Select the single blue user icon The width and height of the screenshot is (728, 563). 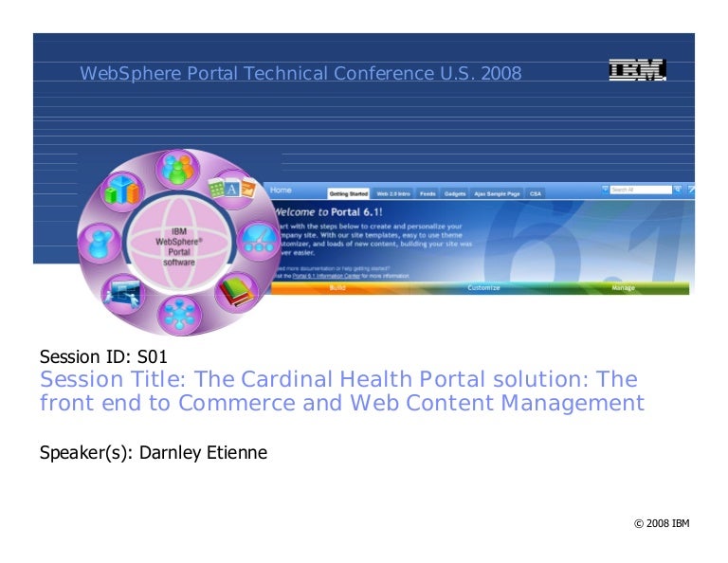pos(99,241)
